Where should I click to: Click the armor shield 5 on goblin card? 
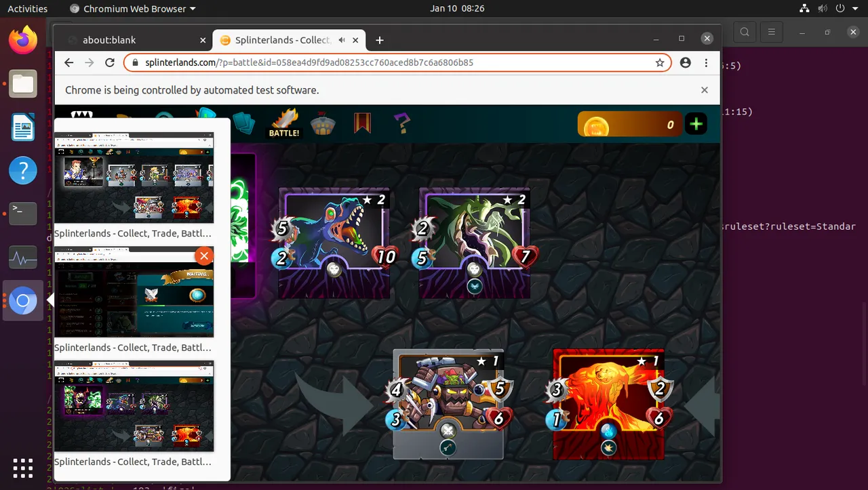(x=500, y=389)
